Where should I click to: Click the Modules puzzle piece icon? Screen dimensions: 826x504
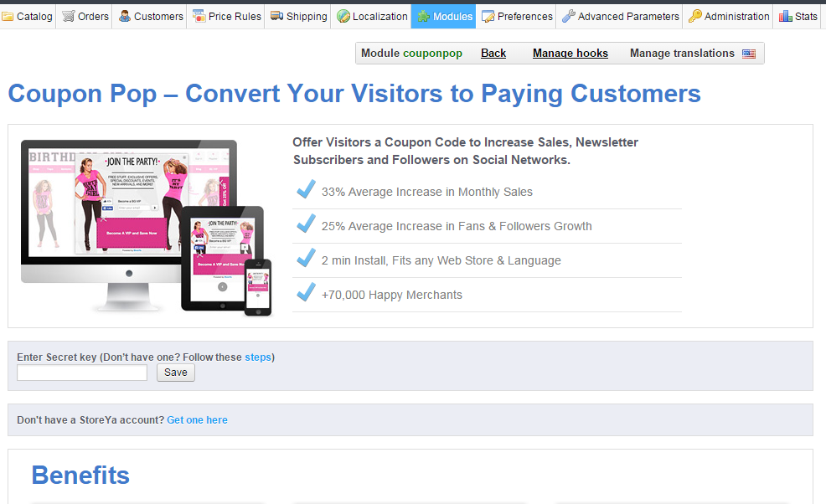pyautogui.click(x=423, y=16)
